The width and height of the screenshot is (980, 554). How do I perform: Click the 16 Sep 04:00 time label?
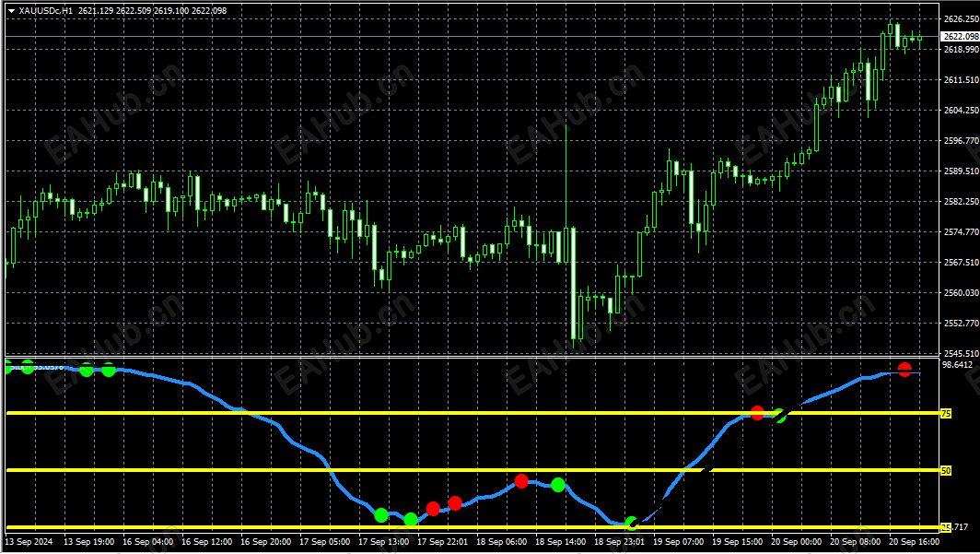[148, 541]
